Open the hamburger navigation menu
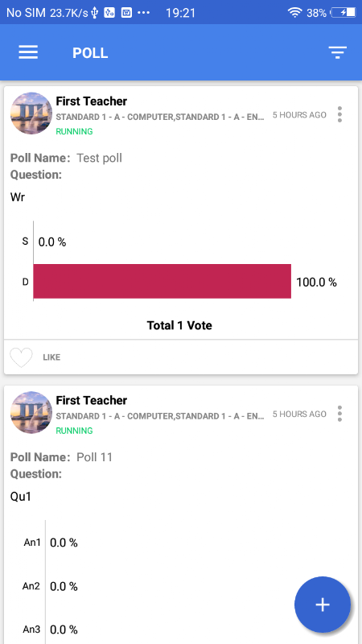This screenshot has width=362, height=644. click(x=28, y=52)
